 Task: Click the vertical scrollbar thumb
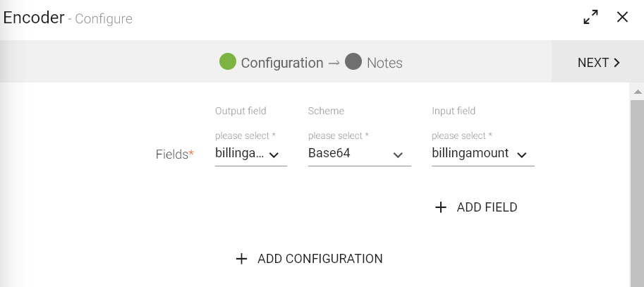[x=637, y=190]
